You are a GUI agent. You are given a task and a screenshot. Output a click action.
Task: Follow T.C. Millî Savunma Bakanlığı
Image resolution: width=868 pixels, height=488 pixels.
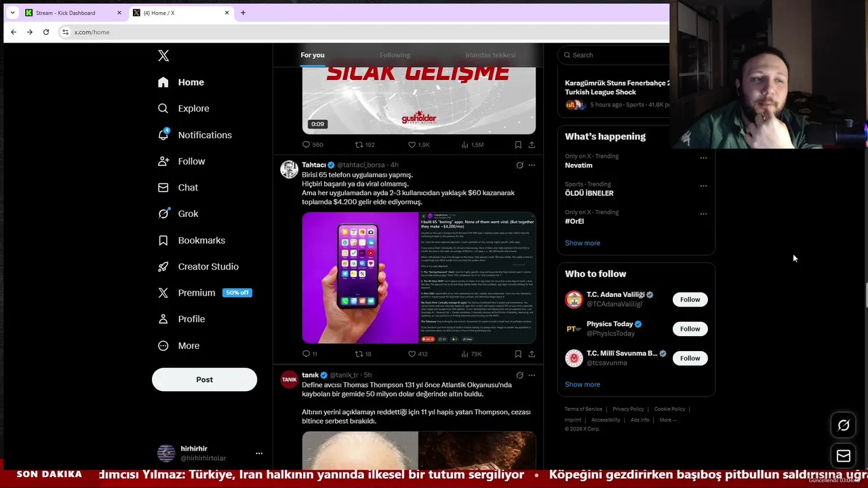pos(690,358)
